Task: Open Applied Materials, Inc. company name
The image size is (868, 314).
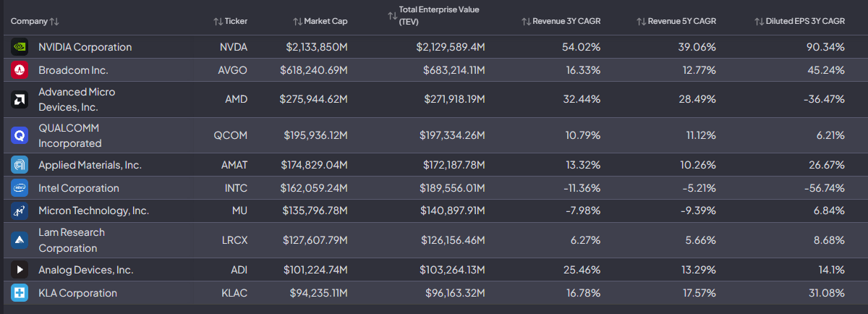Action: coord(90,165)
